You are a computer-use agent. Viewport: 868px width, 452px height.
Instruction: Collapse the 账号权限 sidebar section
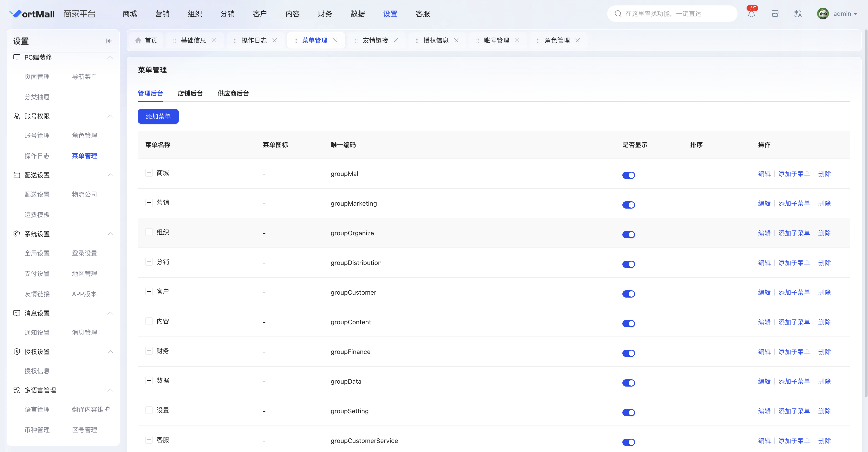(x=110, y=116)
